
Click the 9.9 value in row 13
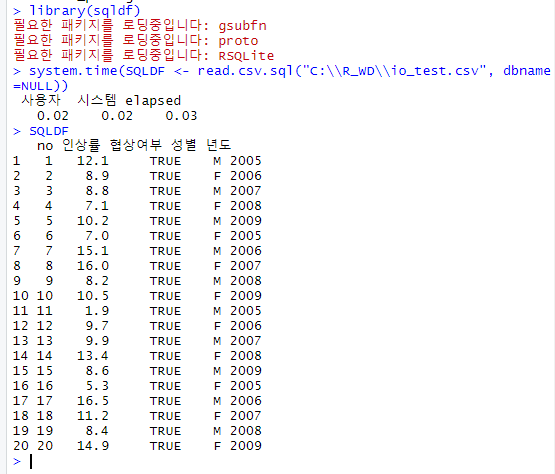(x=97, y=341)
